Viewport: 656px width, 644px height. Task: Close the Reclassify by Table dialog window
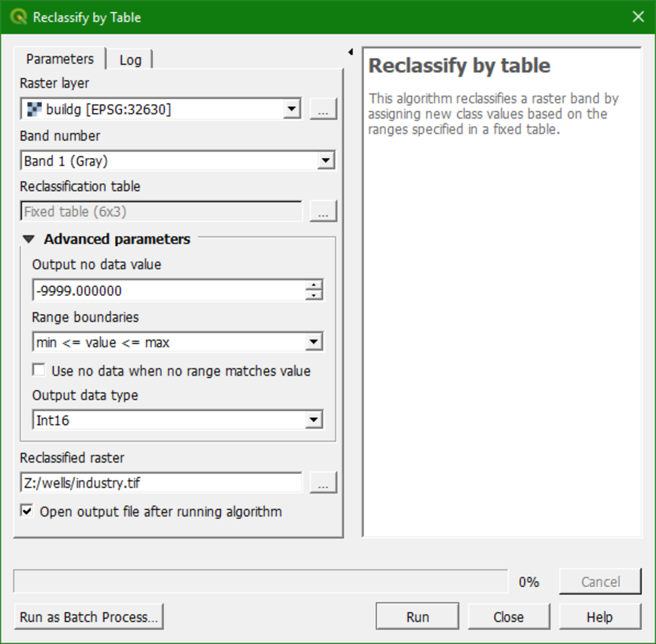(638, 17)
